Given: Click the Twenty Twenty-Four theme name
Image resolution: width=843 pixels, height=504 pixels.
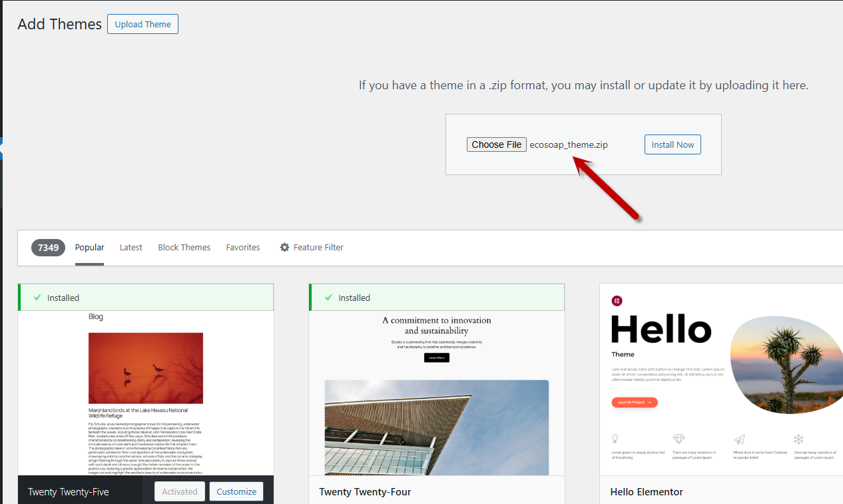Looking at the screenshot, I should (x=365, y=492).
